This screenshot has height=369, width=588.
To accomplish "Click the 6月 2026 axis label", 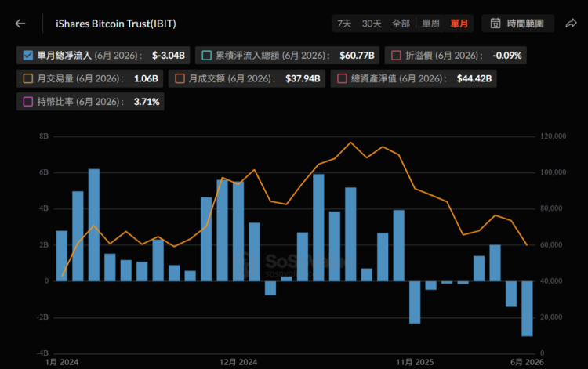I will [527, 362].
